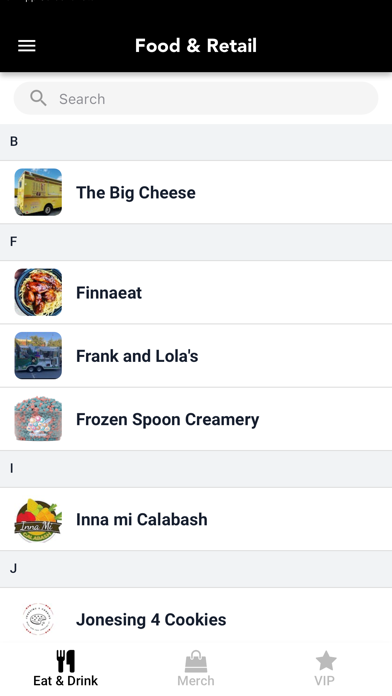Open The Big Cheese vendor
This screenshot has height=696, width=392.
[x=196, y=192]
